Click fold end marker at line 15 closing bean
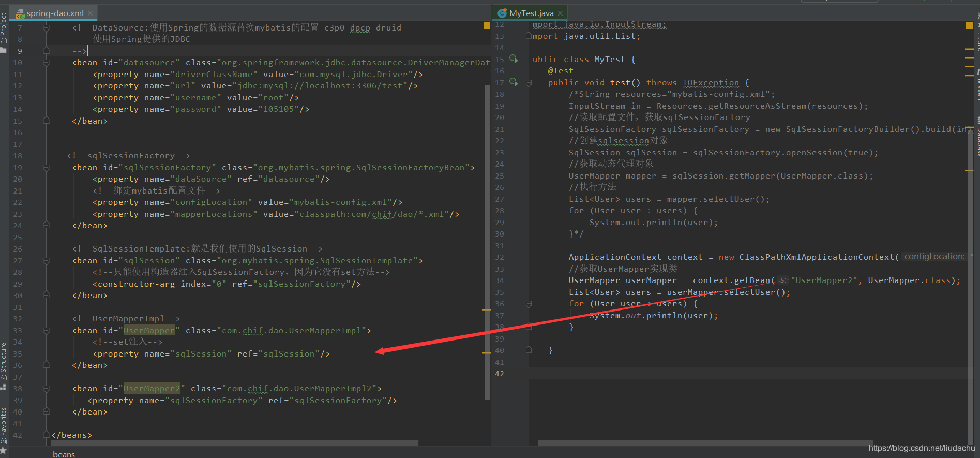Image resolution: width=980 pixels, height=458 pixels. (47, 121)
